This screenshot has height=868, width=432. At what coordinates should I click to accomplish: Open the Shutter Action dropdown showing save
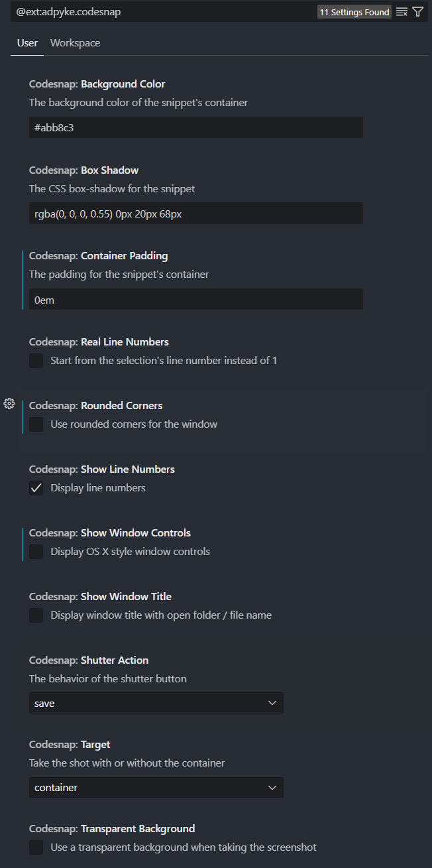[156, 703]
